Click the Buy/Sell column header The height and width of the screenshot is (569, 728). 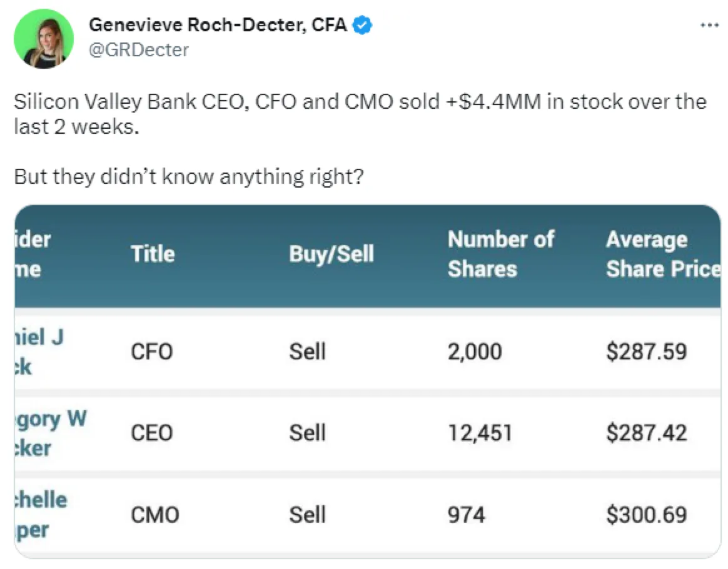coord(331,254)
